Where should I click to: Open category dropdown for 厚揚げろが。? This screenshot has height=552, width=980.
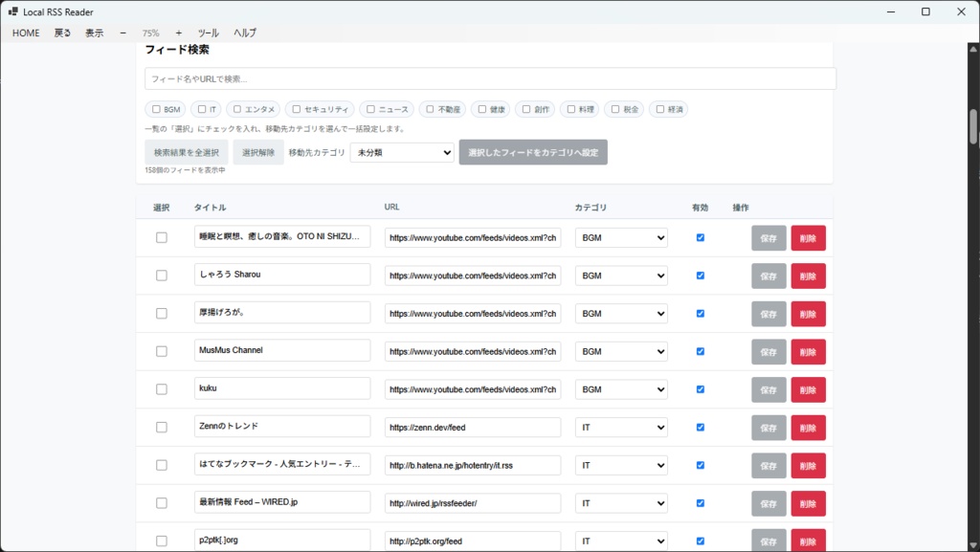[x=621, y=314]
